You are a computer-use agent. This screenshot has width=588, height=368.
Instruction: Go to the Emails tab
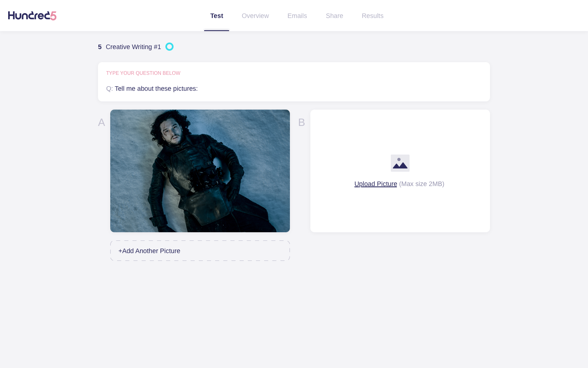tap(297, 16)
